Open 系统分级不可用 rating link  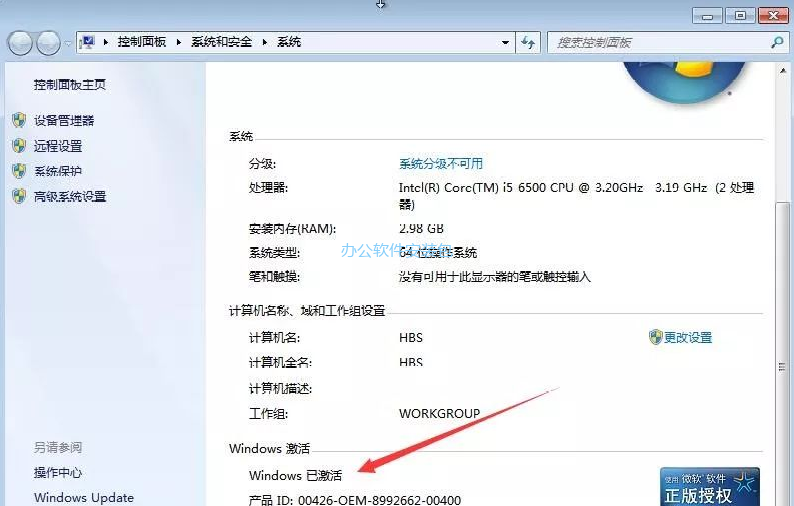(441, 164)
